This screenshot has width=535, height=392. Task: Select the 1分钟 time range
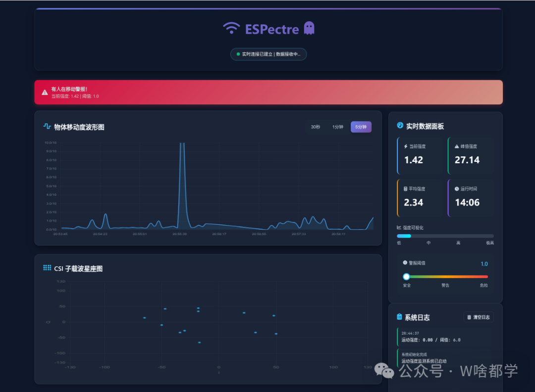tap(337, 127)
